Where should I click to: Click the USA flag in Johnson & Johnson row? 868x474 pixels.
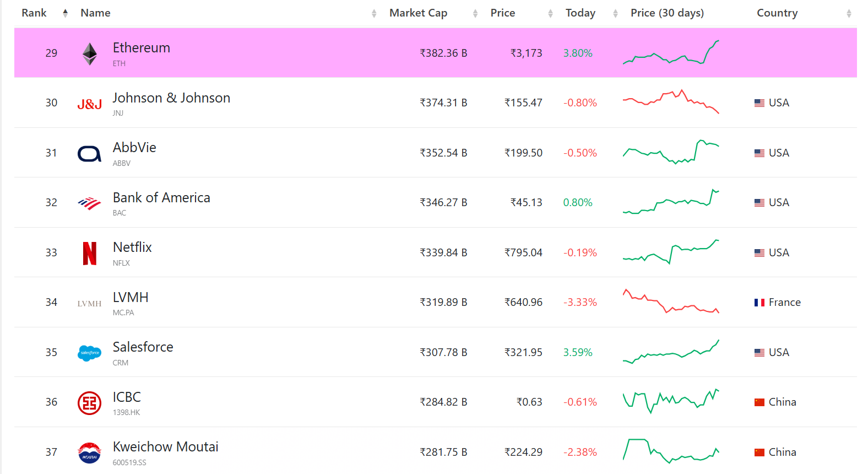[759, 103]
